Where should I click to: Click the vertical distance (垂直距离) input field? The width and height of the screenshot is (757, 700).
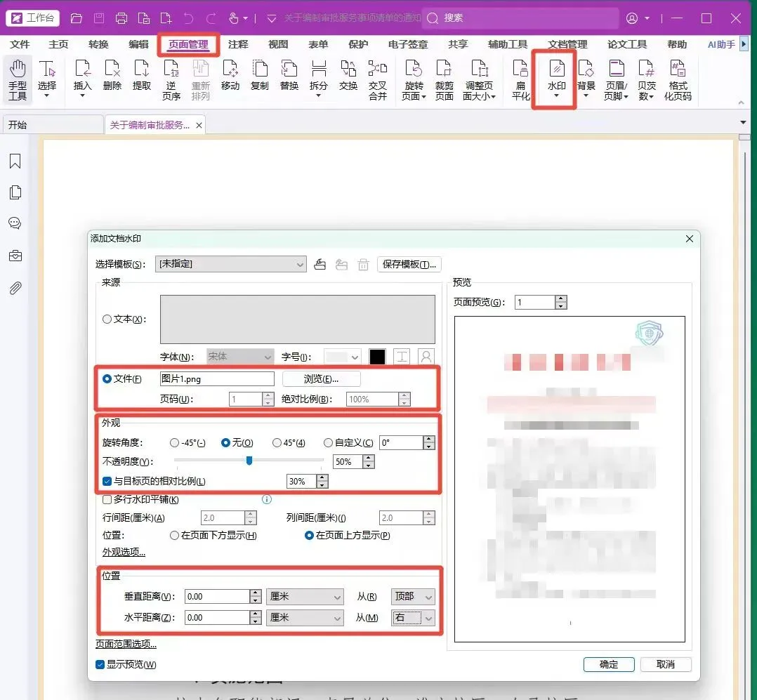pyautogui.click(x=217, y=597)
